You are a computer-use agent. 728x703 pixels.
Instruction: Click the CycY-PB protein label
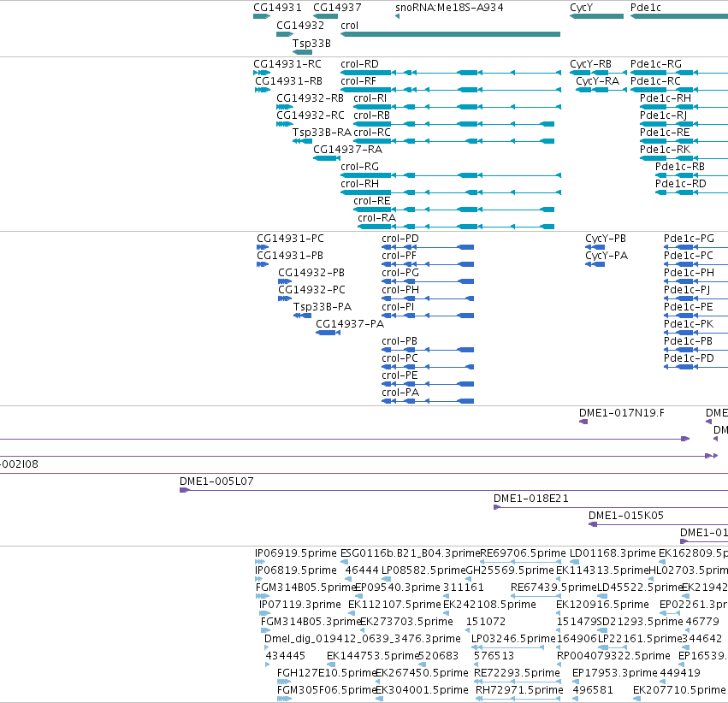coord(606,239)
